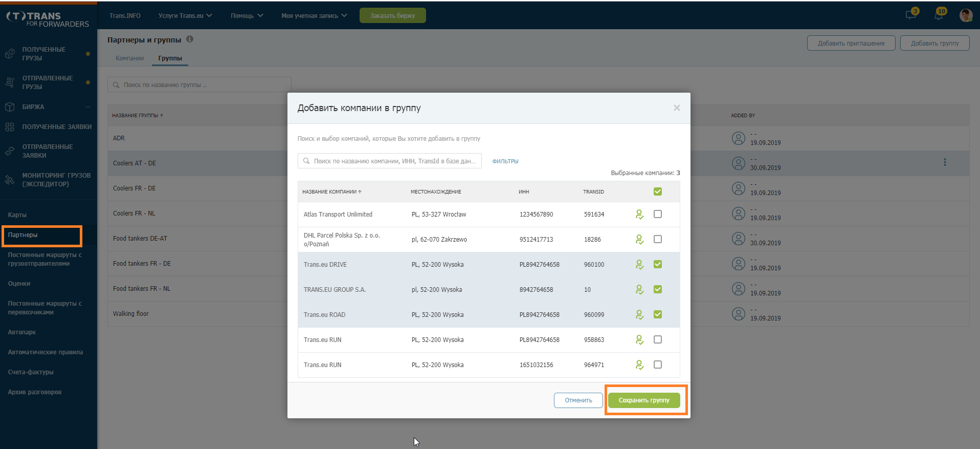
Task: Open notifications bell with badge 10
Action: (939, 14)
